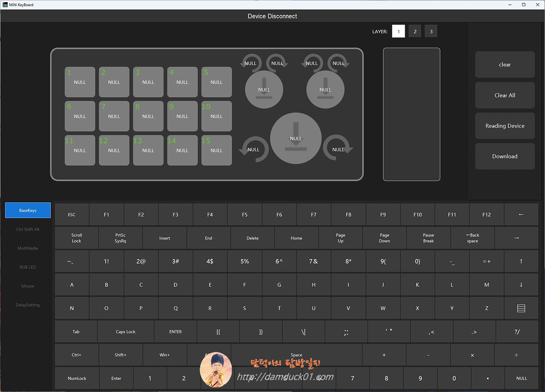Click the Space key on the virtual keyboard
Screen dimensions: 545x392
[296, 355]
